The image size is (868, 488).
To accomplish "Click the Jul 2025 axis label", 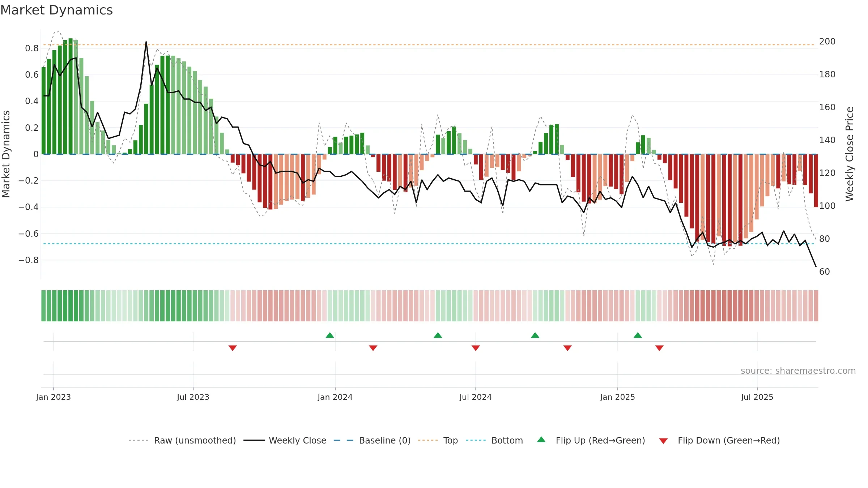I will (757, 397).
